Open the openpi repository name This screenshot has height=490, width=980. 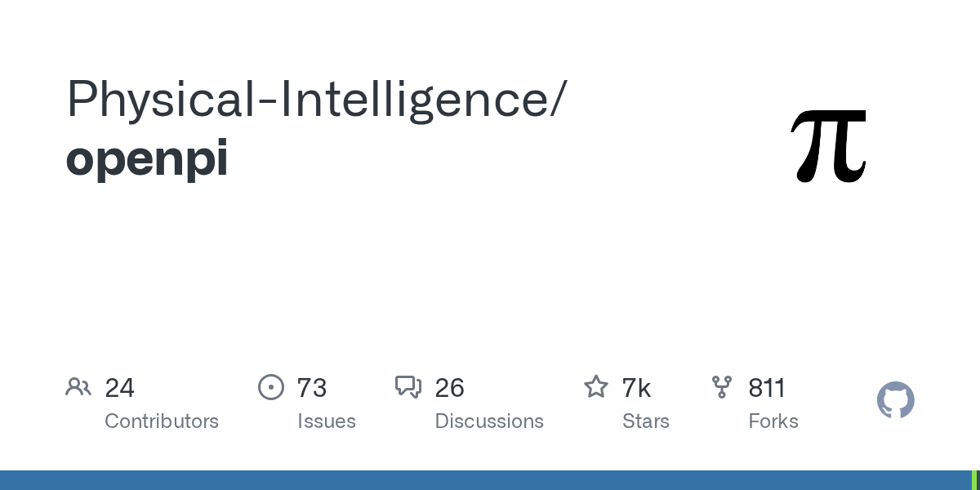point(147,159)
